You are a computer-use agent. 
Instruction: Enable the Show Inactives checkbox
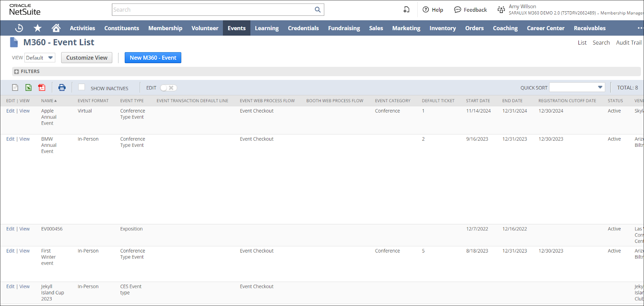(82, 87)
